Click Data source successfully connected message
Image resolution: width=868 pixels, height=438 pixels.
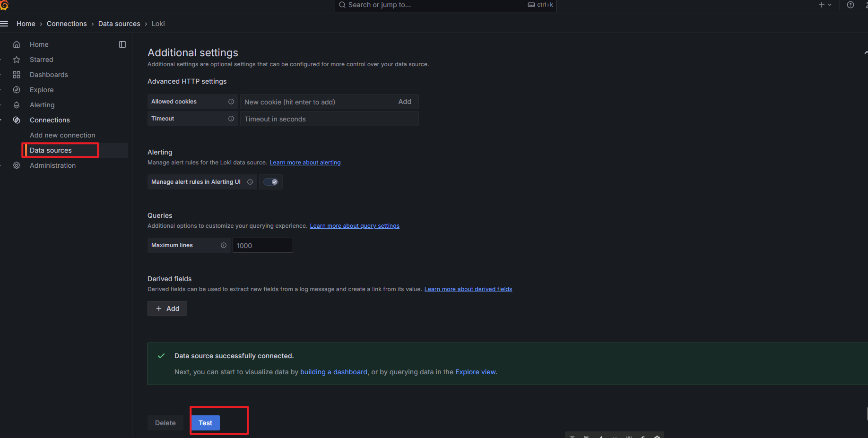click(x=234, y=356)
